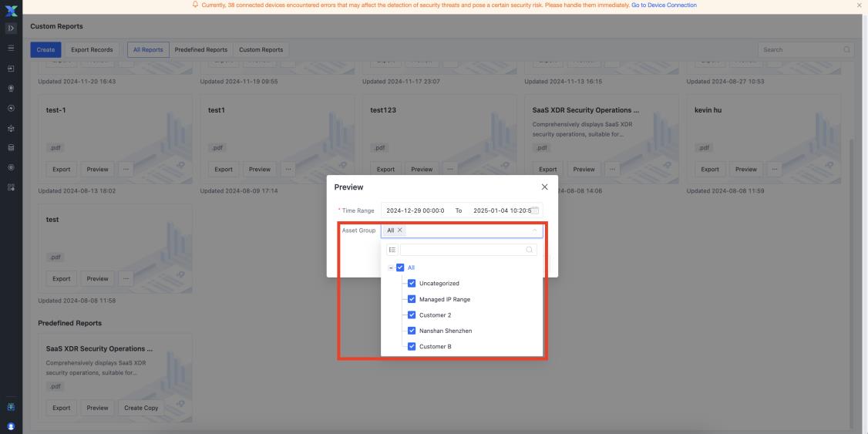868x434 pixels.
Task: Open more options for test123 report
Action: point(450,170)
